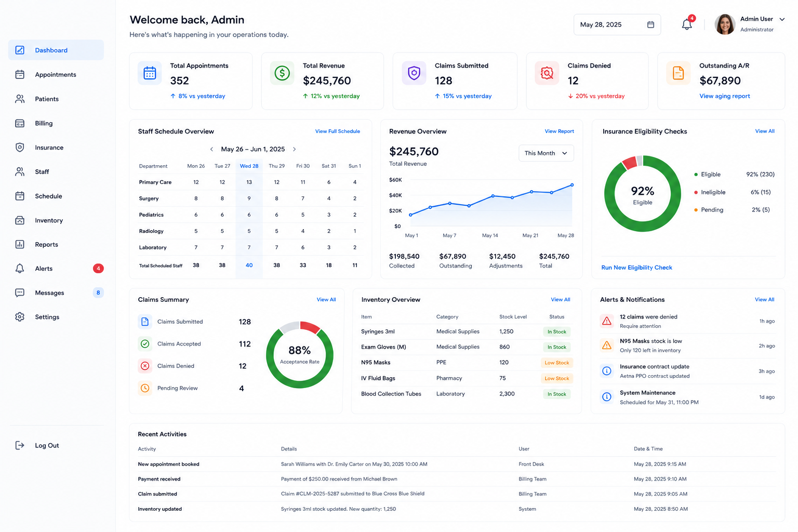Open the View Report link in Revenue Overview
Viewport: 798px width, 532px height.
pyautogui.click(x=559, y=131)
